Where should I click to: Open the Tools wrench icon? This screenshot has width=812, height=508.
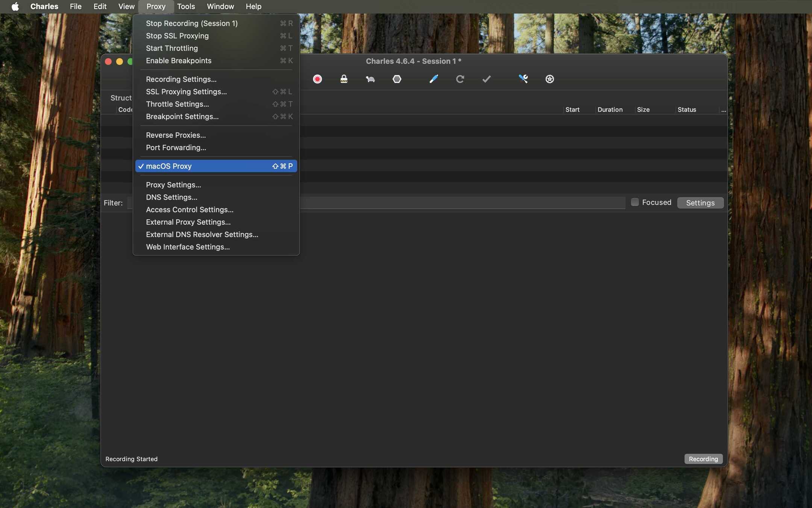pos(523,79)
